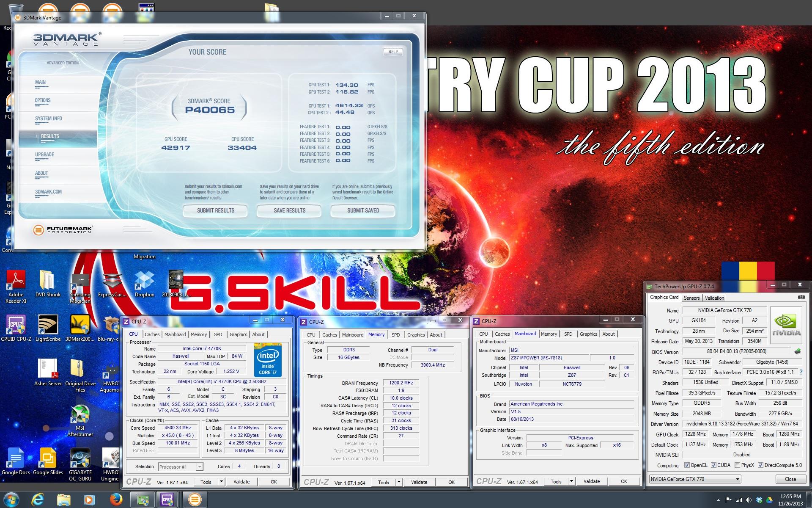Image resolution: width=812 pixels, height=508 pixels.
Task: Click OK in CPU-Z Mainboard window
Action: pos(624,481)
